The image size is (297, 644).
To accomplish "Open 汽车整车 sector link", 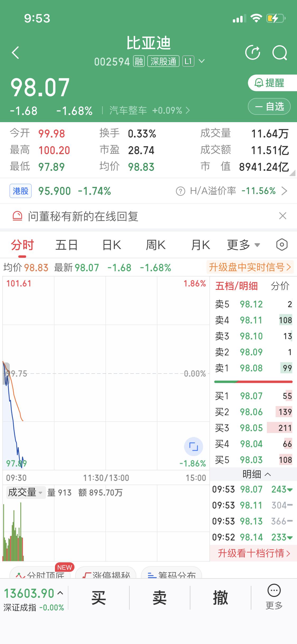I will 149,110.
